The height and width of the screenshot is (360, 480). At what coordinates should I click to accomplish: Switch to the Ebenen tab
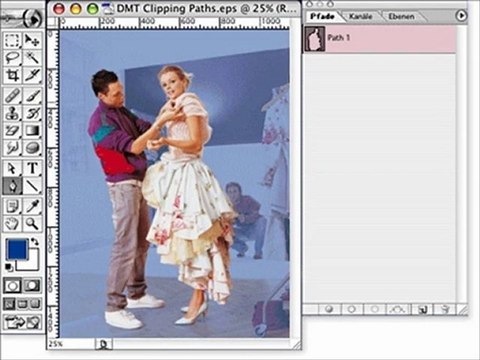click(401, 16)
